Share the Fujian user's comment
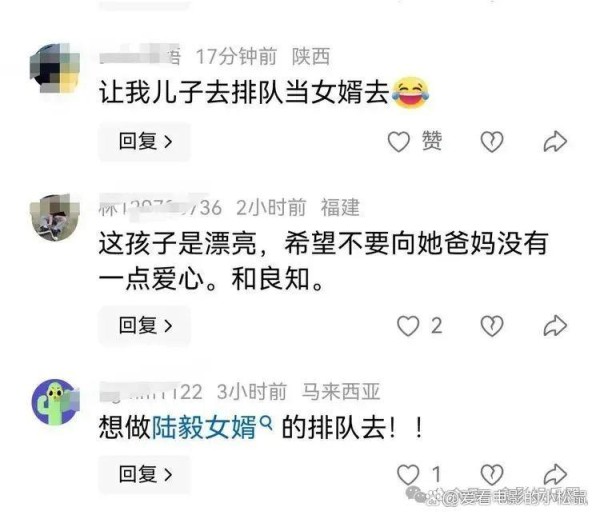 point(555,326)
